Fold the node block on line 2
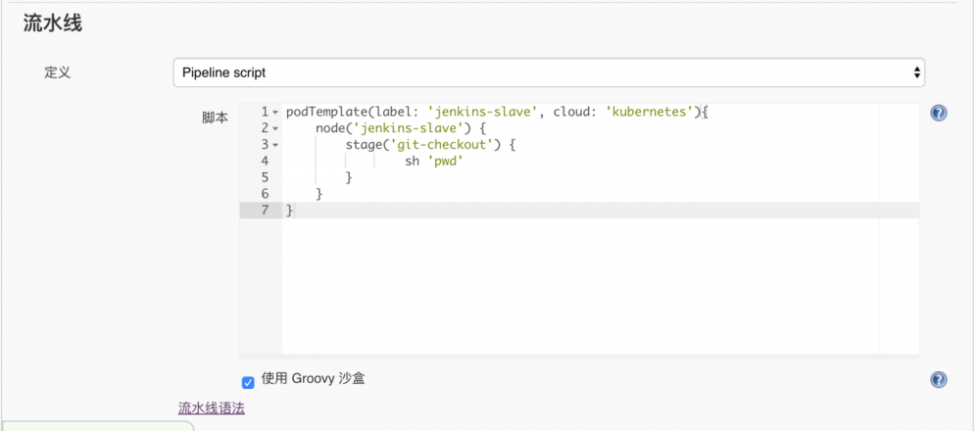 (x=275, y=129)
